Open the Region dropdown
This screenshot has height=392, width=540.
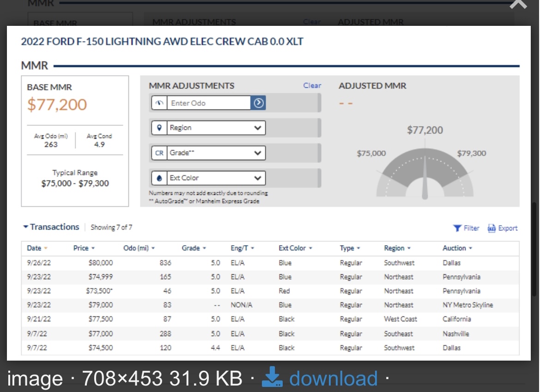[x=216, y=128]
